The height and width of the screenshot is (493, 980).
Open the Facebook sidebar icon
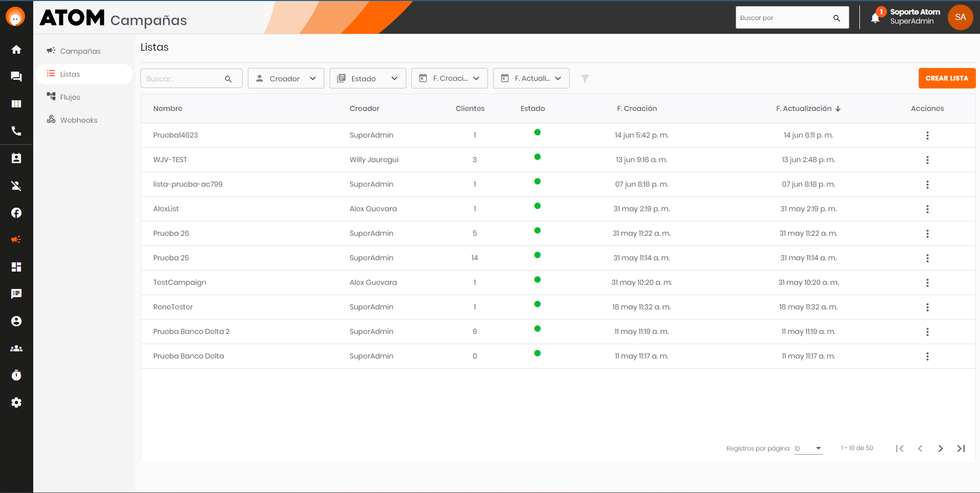16,213
